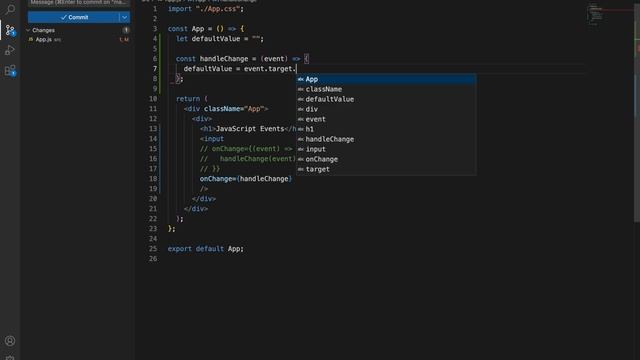This screenshot has height=360, width=640.
Task: Click line number 7 in gutter
Action: (x=155, y=69)
